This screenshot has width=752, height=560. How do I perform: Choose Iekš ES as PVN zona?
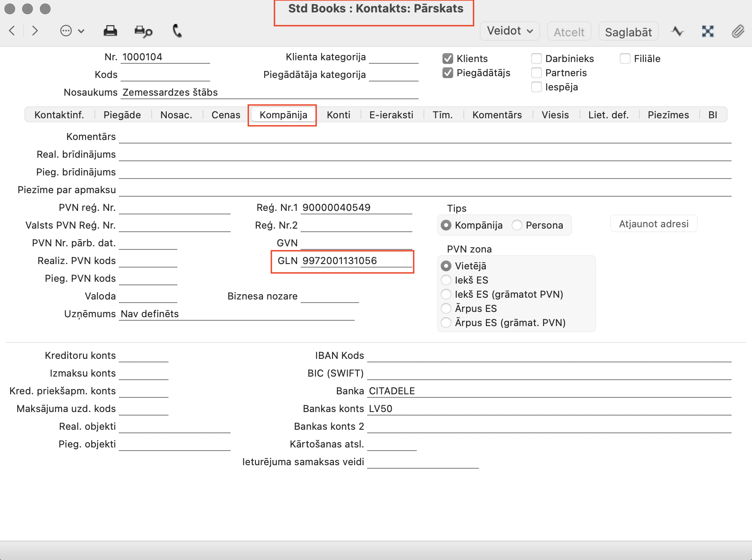tap(446, 280)
